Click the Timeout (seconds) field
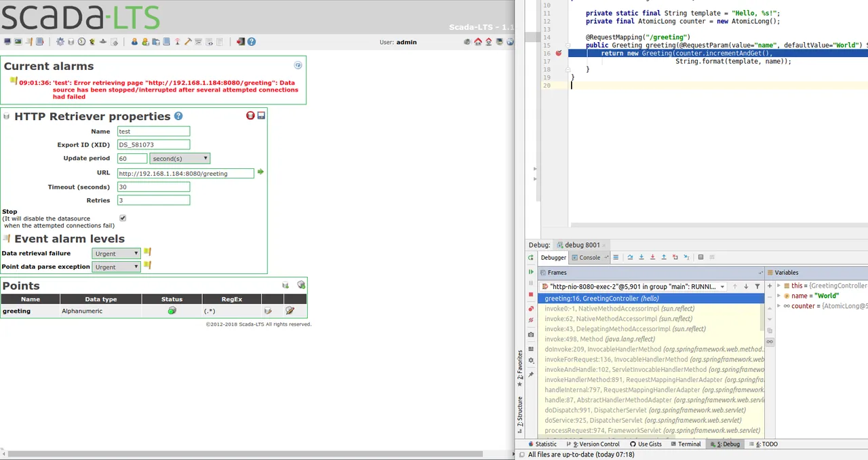 coord(153,187)
